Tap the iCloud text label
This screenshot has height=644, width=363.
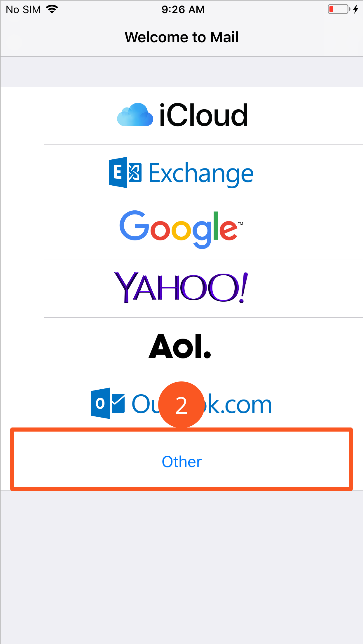click(x=204, y=115)
